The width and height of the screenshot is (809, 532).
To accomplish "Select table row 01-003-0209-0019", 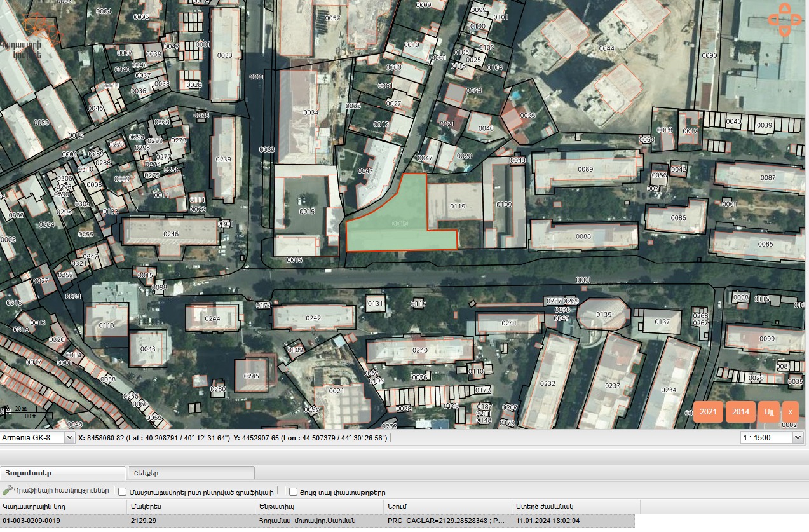I will click(x=318, y=521).
